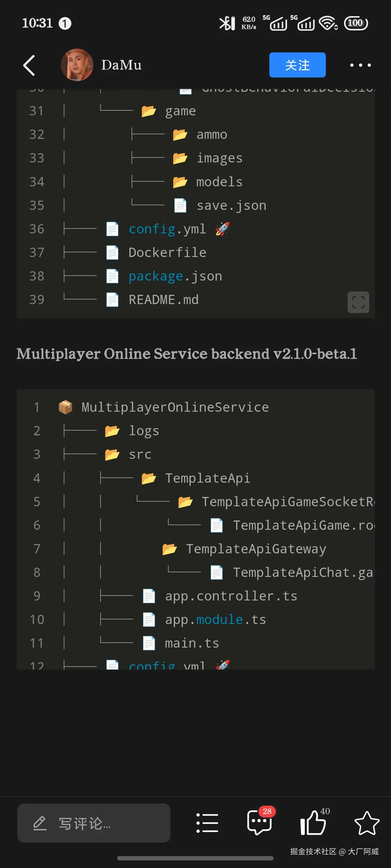Tap the game folder icon in tree
The image size is (391, 868).
[x=148, y=111]
